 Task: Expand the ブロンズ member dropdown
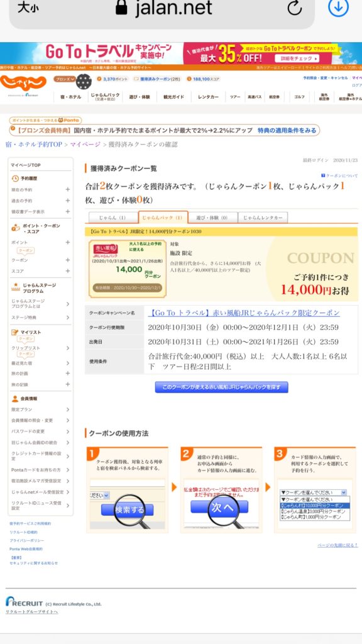click(65, 79)
